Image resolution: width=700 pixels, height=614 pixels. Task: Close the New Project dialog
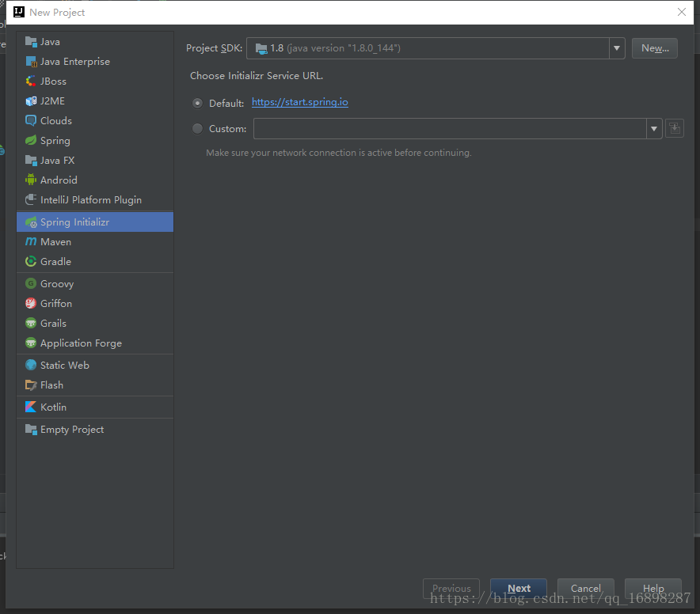coord(681,12)
